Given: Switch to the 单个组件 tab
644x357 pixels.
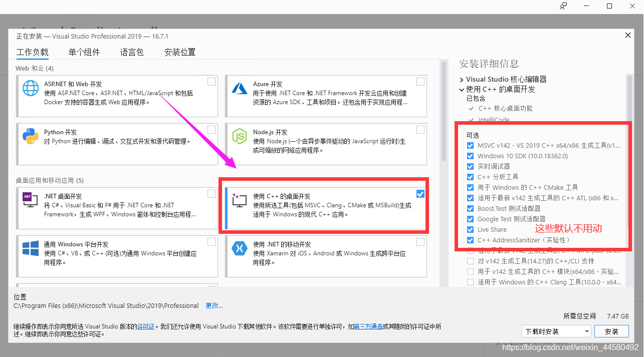Looking at the screenshot, I should [84, 52].
